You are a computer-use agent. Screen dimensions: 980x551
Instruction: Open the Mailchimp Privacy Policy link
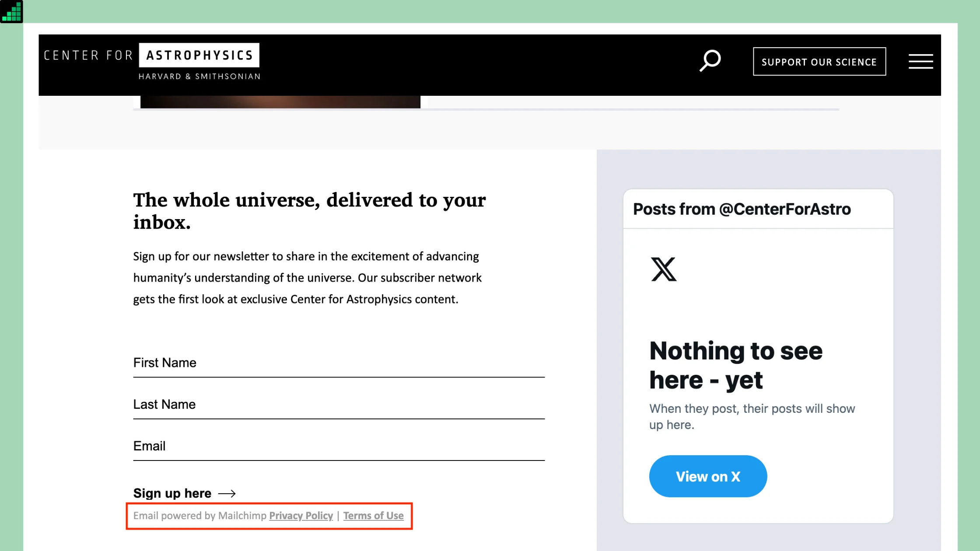click(x=301, y=516)
